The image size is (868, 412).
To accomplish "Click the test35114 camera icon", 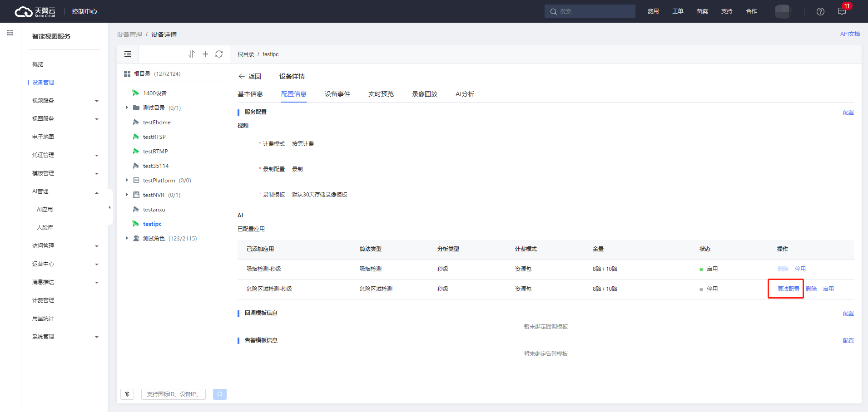I will [136, 166].
